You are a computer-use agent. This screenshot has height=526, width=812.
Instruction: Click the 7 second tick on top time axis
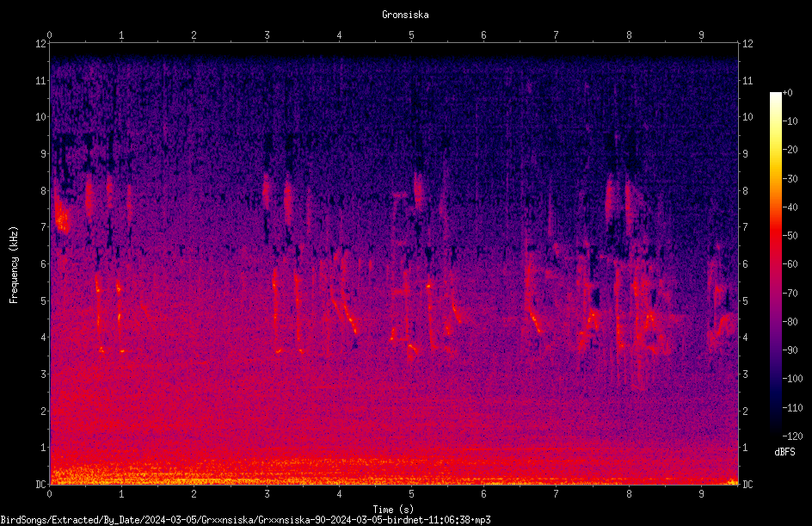[557, 34]
